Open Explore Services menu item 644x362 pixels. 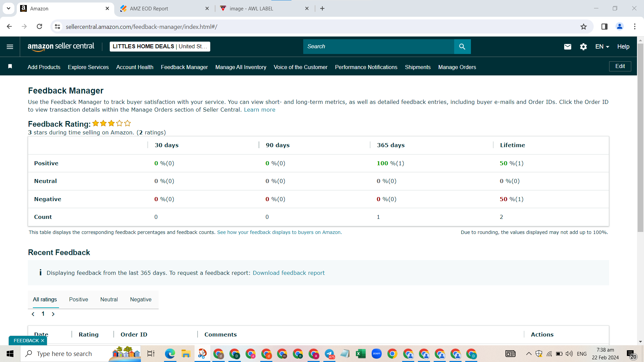point(88,67)
